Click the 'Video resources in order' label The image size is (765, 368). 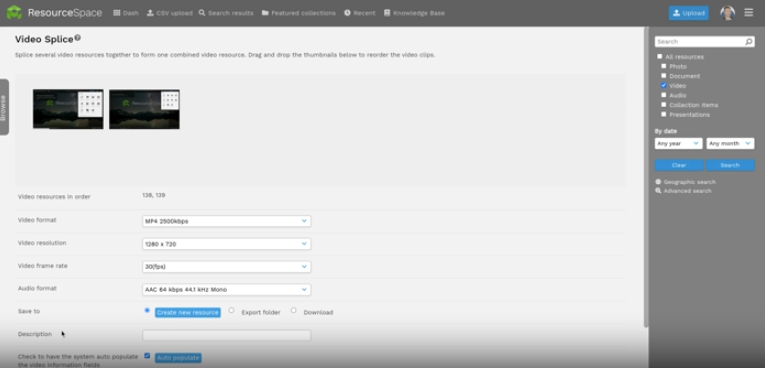tap(54, 197)
